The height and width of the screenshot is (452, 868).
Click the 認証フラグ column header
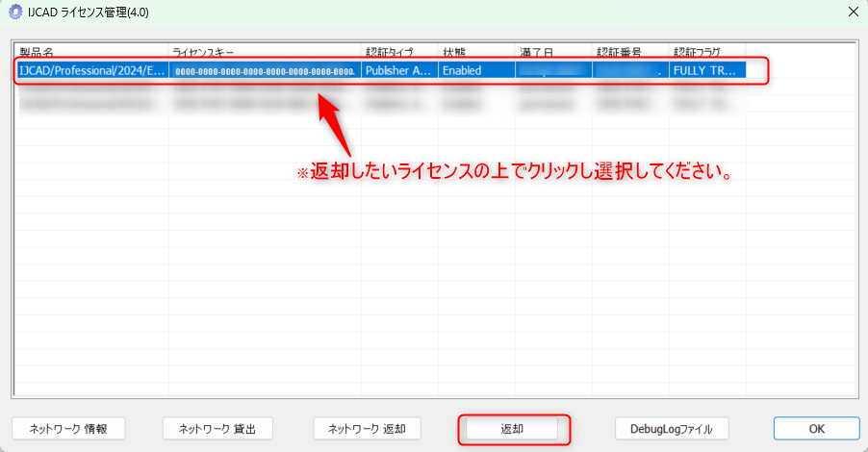(x=707, y=52)
